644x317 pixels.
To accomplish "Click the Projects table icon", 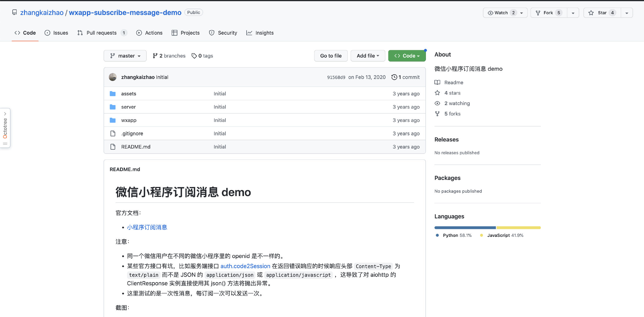I will coord(174,33).
